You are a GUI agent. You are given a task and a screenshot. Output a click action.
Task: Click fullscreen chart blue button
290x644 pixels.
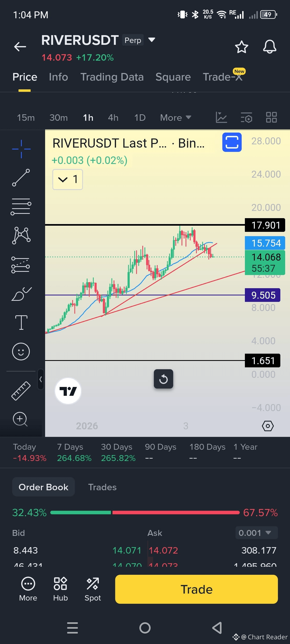click(232, 142)
